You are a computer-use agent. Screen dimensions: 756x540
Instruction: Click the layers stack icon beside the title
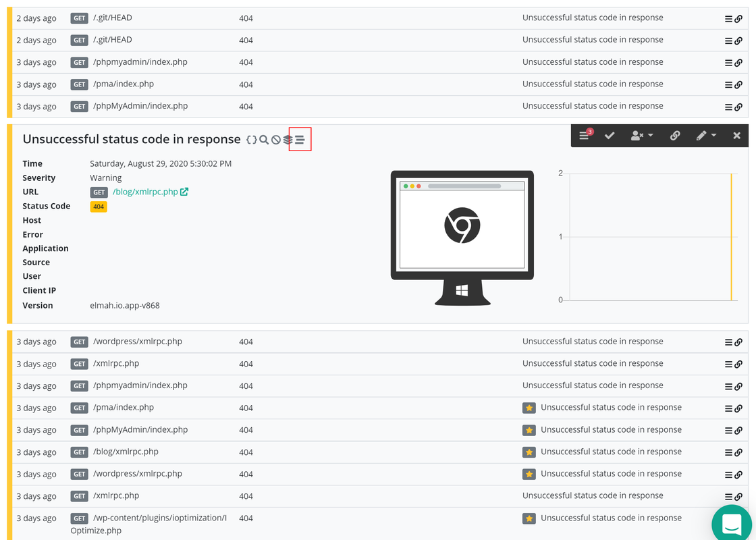(x=288, y=140)
